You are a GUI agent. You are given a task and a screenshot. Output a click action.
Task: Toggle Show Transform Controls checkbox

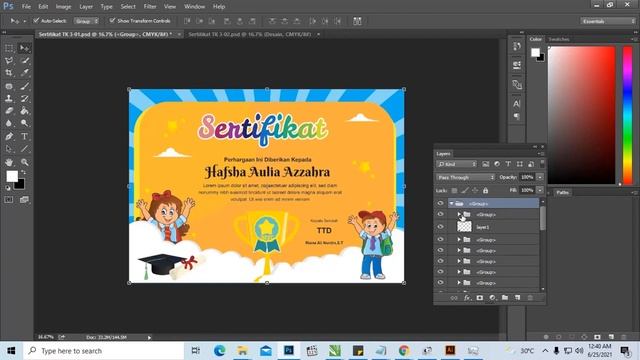click(112, 20)
